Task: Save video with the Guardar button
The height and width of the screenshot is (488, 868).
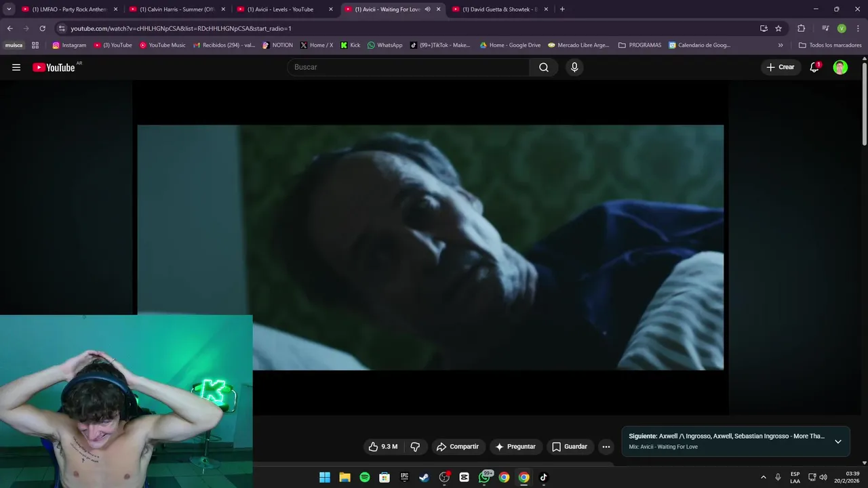Action: click(570, 447)
